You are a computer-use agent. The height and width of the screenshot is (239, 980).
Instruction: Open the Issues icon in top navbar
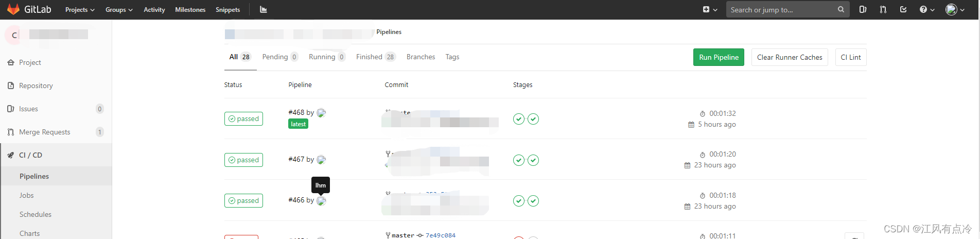pyautogui.click(x=863, y=9)
